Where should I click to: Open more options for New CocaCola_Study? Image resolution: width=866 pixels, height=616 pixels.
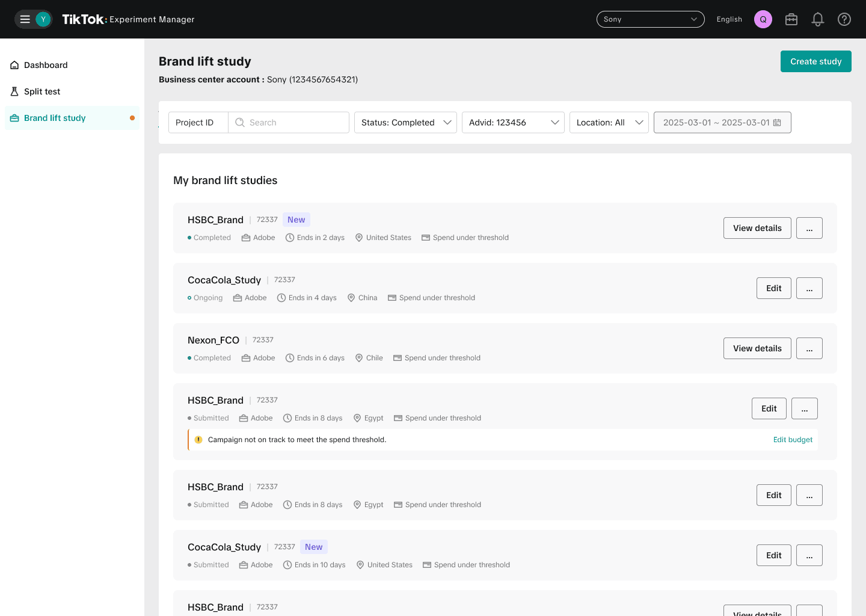coord(809,555)
